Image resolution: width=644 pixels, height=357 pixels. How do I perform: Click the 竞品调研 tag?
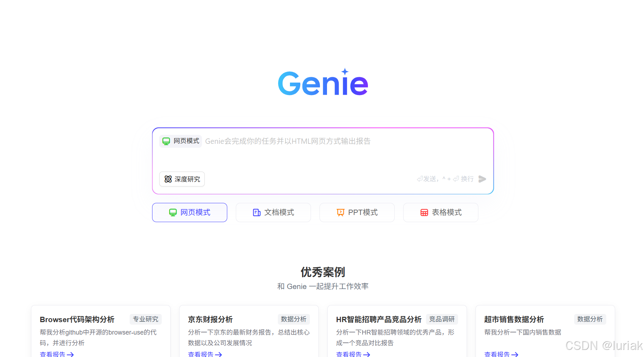tap(442, 319)
